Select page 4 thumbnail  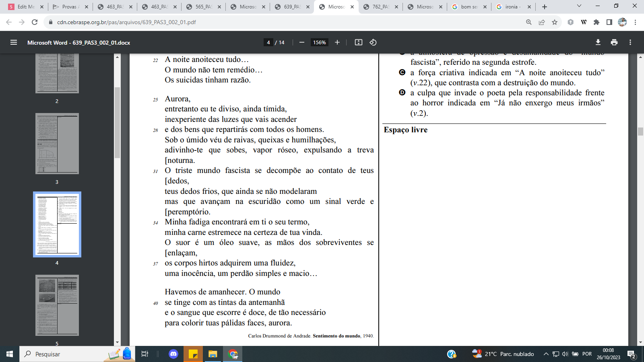(x=57, y=224)
